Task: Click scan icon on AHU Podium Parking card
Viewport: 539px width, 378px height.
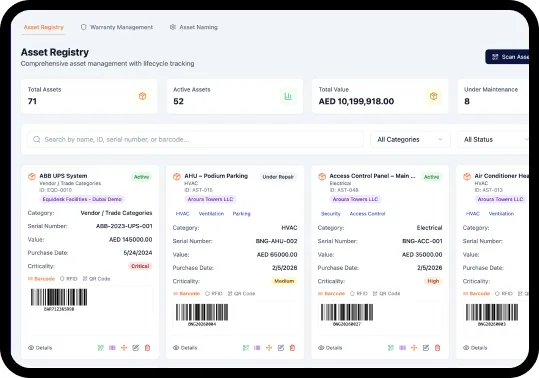Action: (245, 348)
